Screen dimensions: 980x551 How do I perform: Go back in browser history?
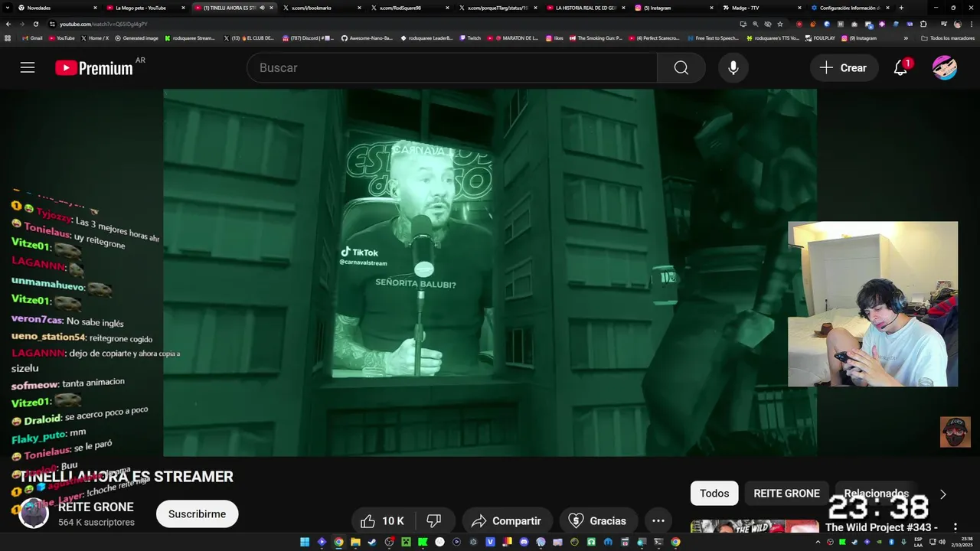click(8, 24)
